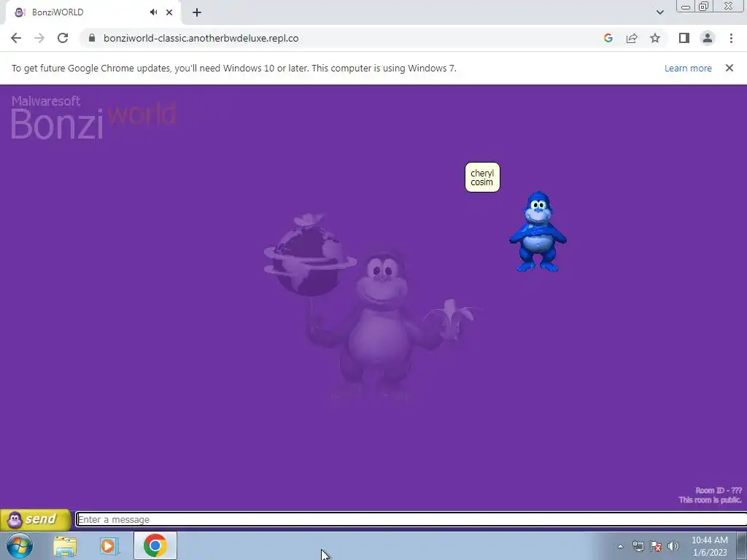Click the lock site information icon
This screenshot has height=560, width=747.
tap(92, 38)
